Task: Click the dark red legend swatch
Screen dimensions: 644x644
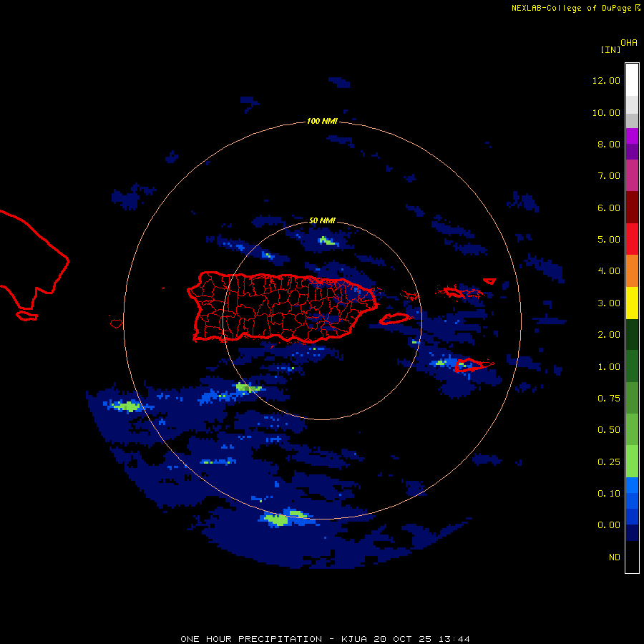Action: pyautogui.click(x=632, y=208)
